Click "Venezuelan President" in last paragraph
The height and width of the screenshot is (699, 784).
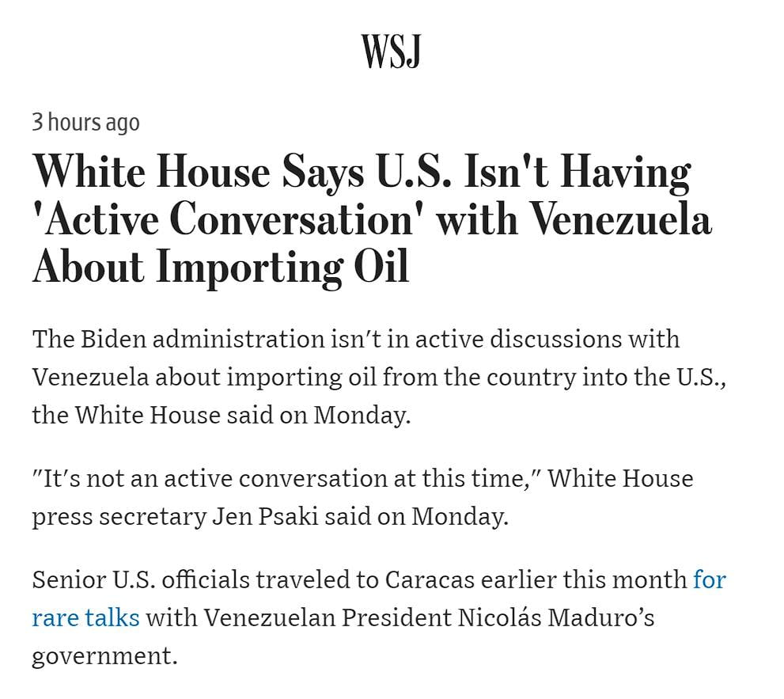(327, 617)
